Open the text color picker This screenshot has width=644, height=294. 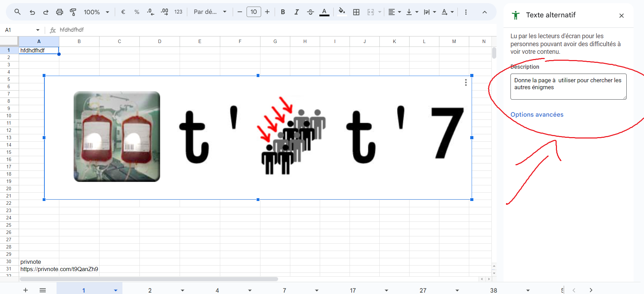(324, 12)
